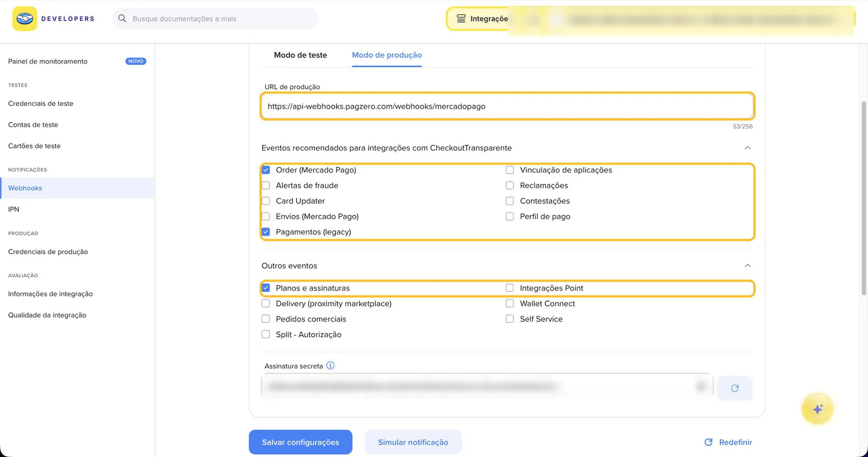The width and height of the screenshot is (868, 457).
Task: Uncheck Order (Mercado Pago) checkbox
Action: point(266,170)
